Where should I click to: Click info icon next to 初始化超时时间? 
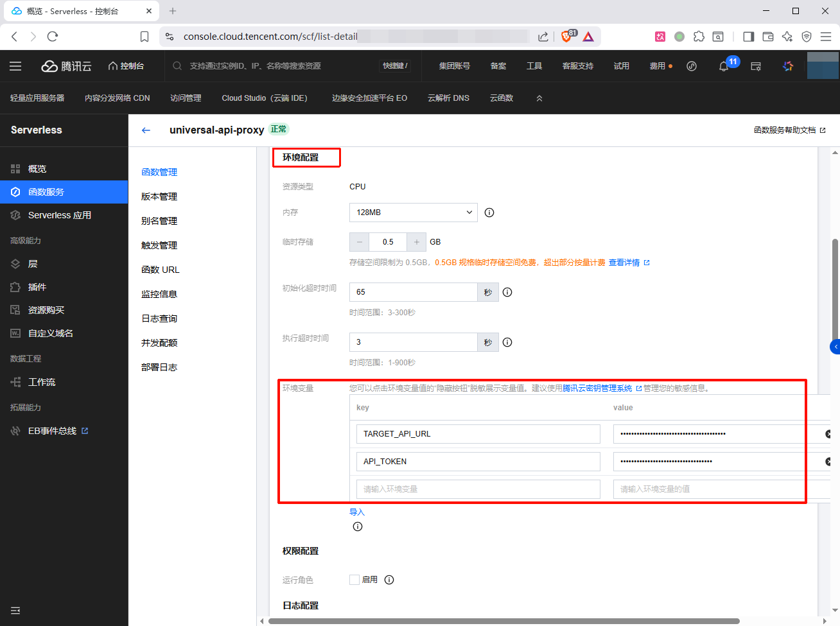(x=507, y=292)
